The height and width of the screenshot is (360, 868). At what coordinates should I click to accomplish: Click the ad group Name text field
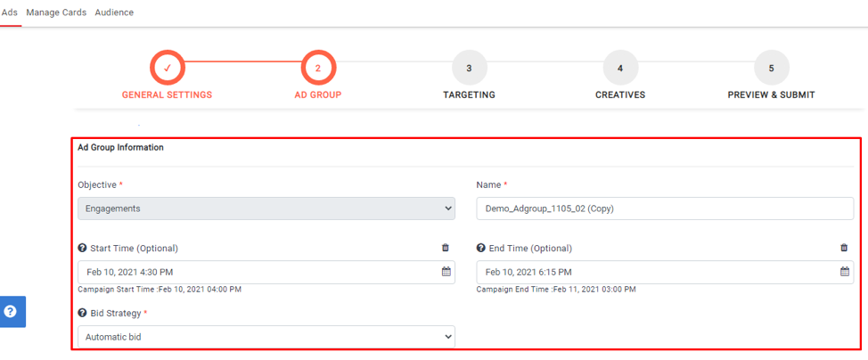(x=665, y=209)
